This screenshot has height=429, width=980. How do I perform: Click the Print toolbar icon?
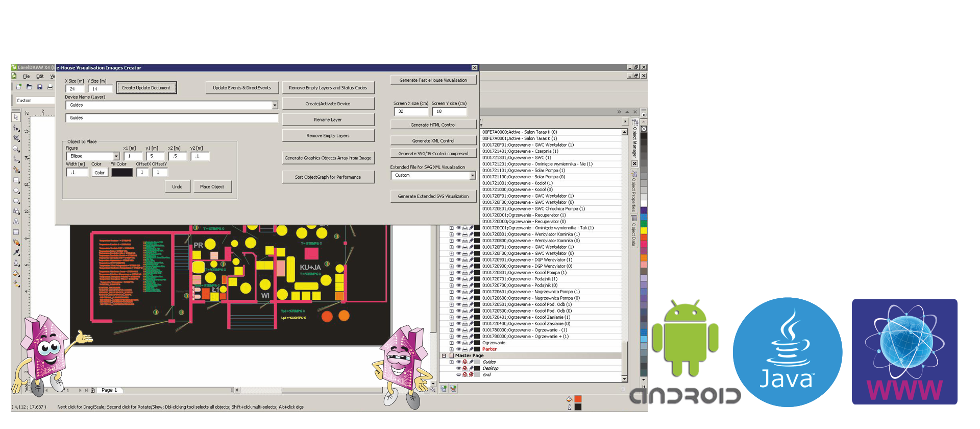(50, 87)
